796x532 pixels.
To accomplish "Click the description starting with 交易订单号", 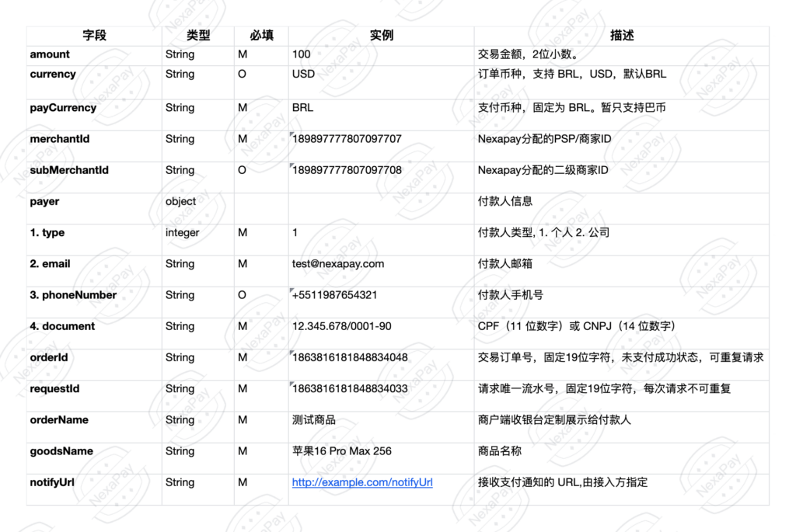I will click(x=621, y=357).
